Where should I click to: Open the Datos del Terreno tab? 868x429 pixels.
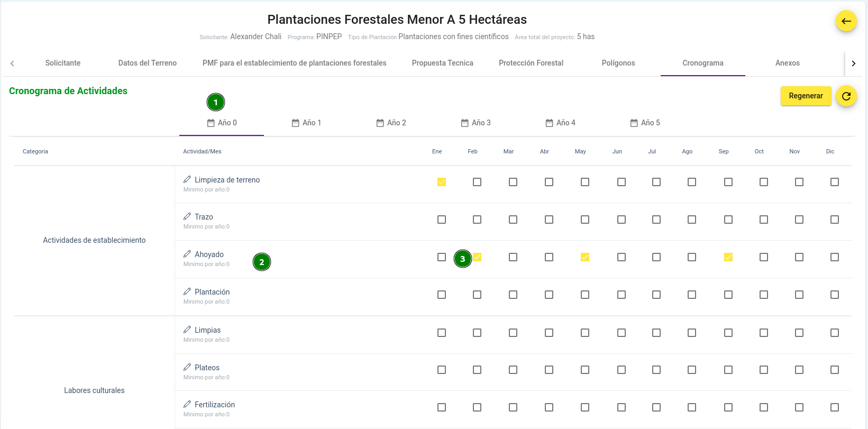(x=148, y=63)
